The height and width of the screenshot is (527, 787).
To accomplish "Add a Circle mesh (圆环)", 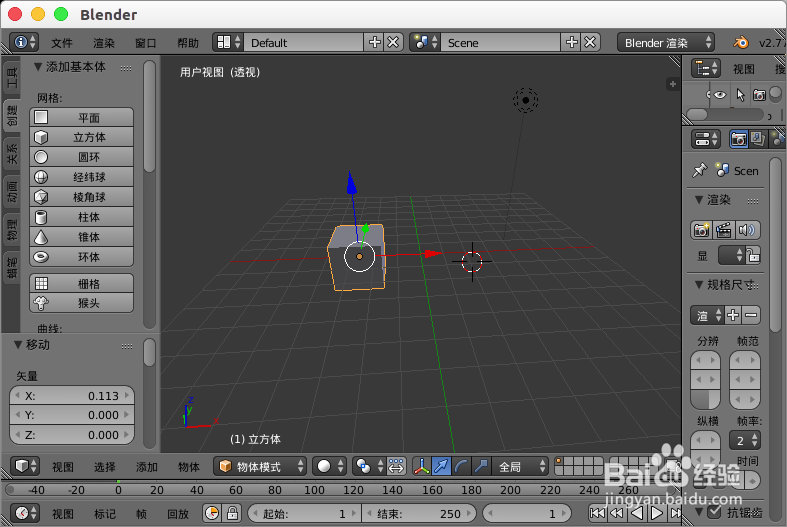I will pos(82,157).
